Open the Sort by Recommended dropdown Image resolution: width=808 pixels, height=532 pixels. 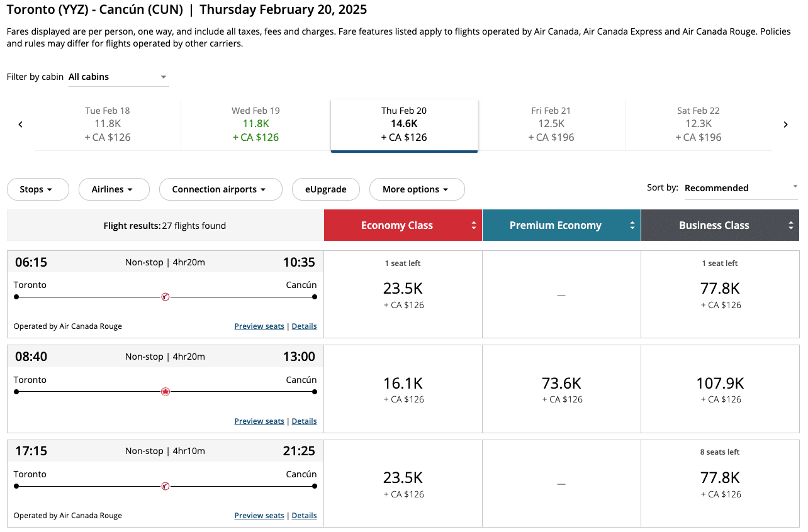[741, 188]
